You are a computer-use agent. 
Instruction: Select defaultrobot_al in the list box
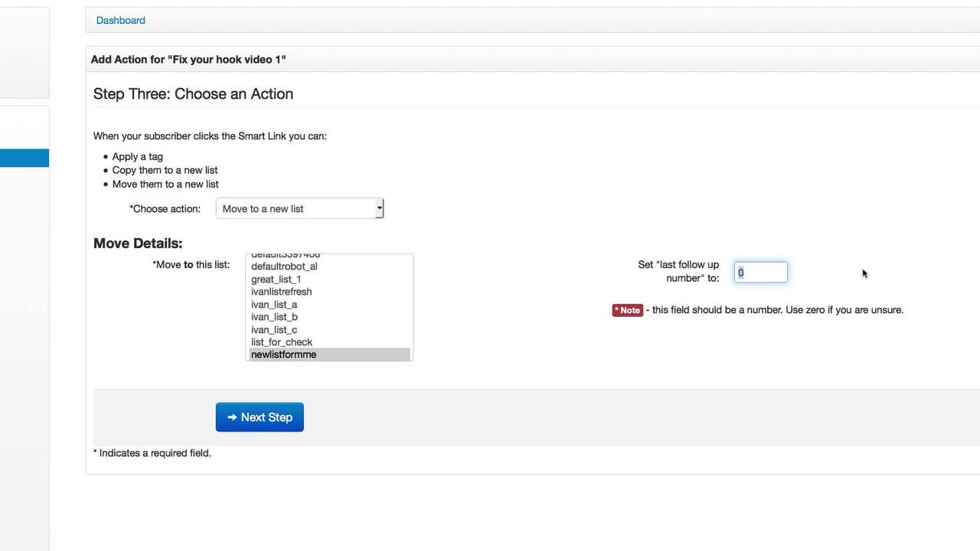[284, 266]
